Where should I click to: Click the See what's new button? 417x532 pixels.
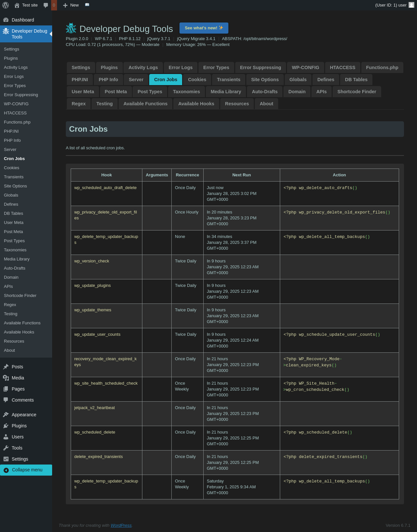[204, 28]
